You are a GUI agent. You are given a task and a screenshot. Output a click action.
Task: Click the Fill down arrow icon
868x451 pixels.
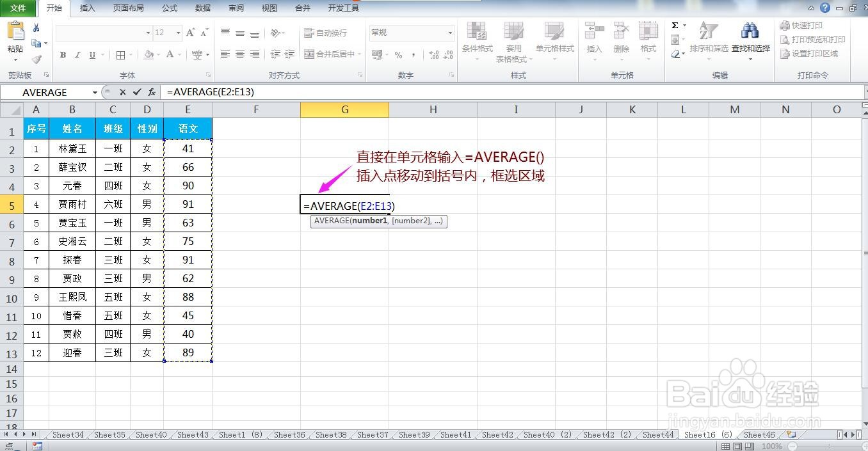coord(675,40)
